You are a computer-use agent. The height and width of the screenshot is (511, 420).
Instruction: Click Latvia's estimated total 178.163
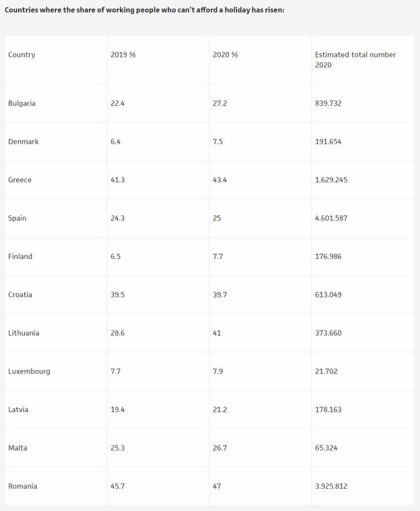coord(328,410)
